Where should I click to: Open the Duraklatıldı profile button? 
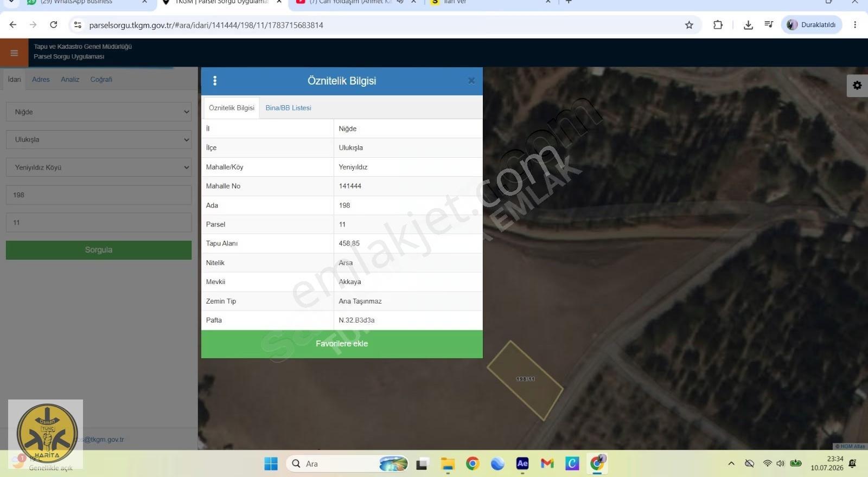point(812,25)
